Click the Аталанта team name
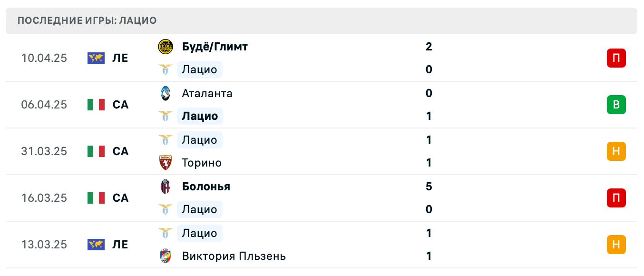Viewport: 644px width, 276px height. click(x=206, y=93)
